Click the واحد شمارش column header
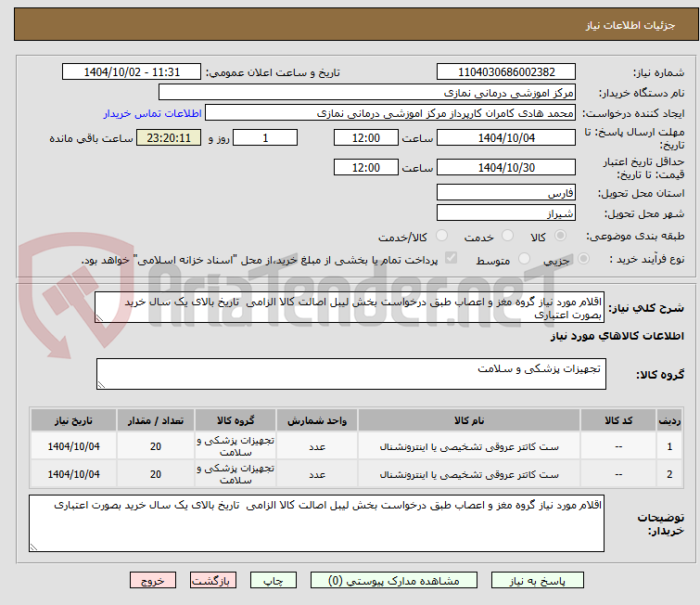Viewport: 700px width, 605px height. pos(317,420)
